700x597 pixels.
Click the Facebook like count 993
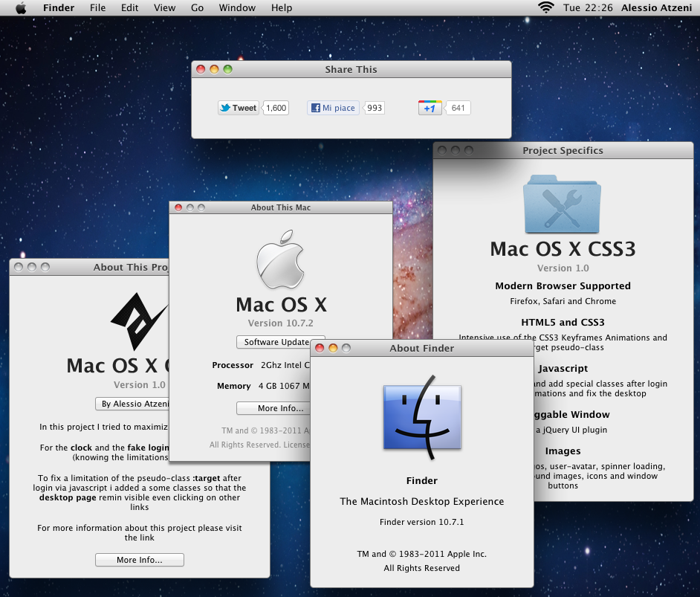(374, 108)
